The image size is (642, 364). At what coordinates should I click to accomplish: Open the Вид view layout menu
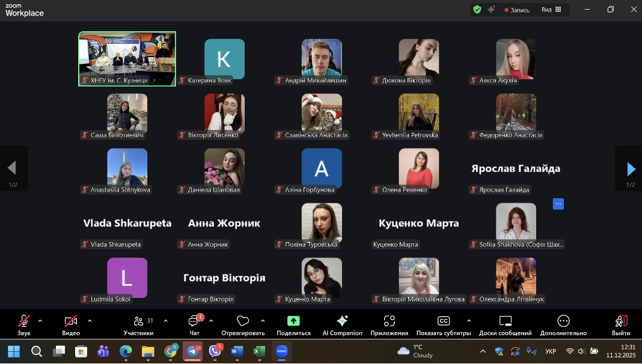pyautogui.click(x=551, y=10)
